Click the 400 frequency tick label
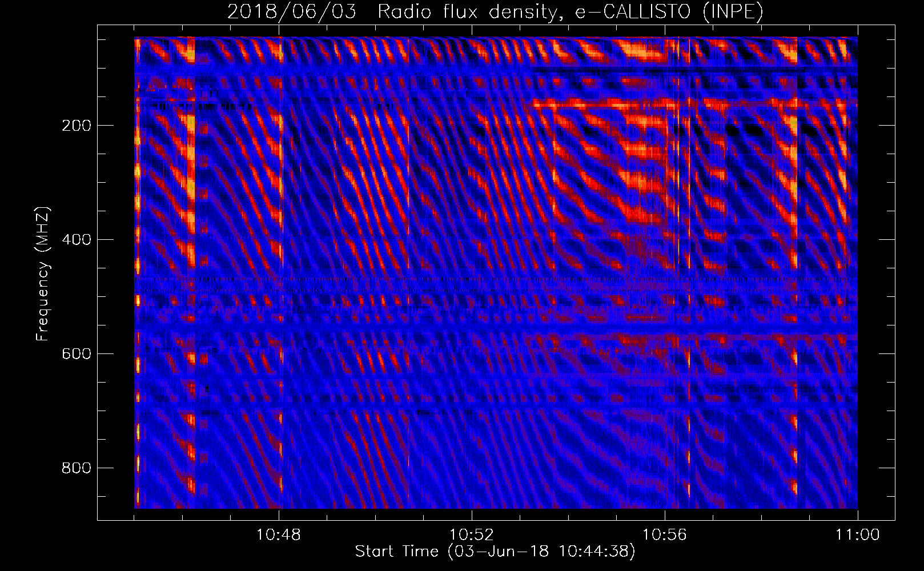This screenshot has width=924, height=571. click(x=76, y=240)
